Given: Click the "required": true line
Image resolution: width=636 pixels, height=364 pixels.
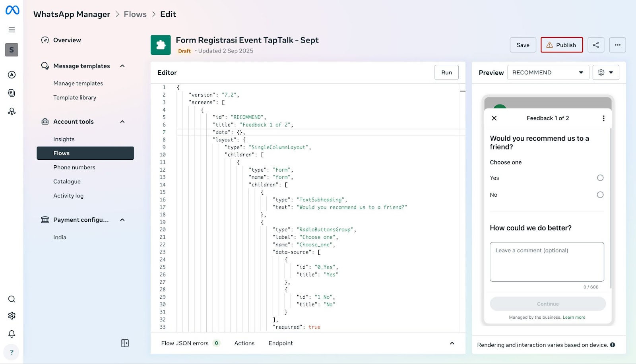Looking at the screenshot, I should (297, 327).
